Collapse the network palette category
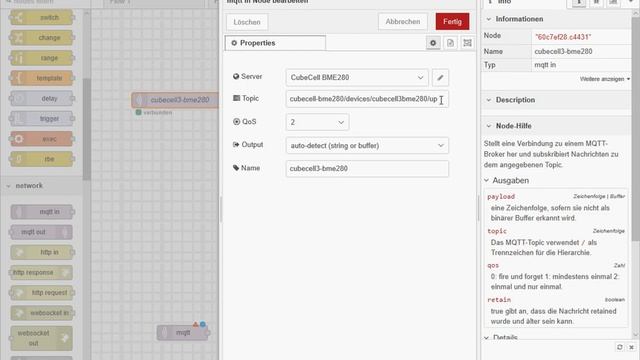Image resolution: width=640 pixels, height=360 pixels. 41,186
